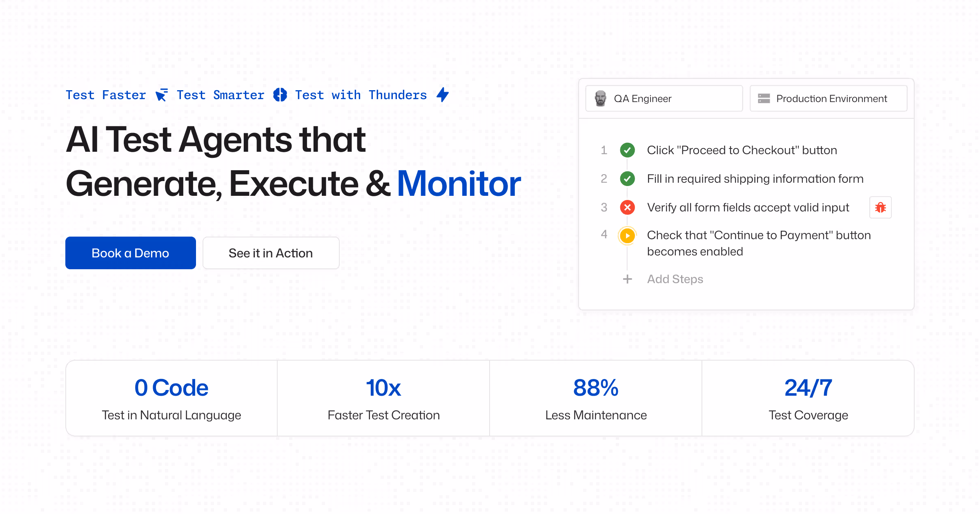The image size is (980, 514).
Task: Click the red bug report icon
Action: tap(880, 208)
